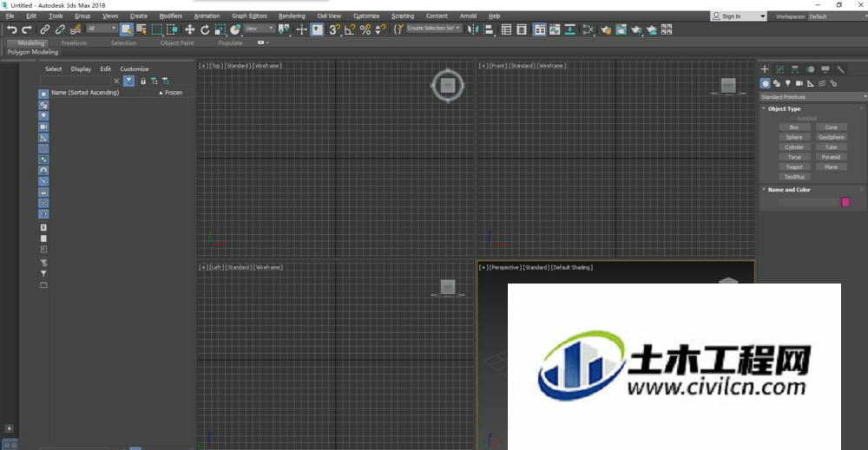Click the Teapot primitive button
This screenshot has width=868, height=450.
click(794, 167)
